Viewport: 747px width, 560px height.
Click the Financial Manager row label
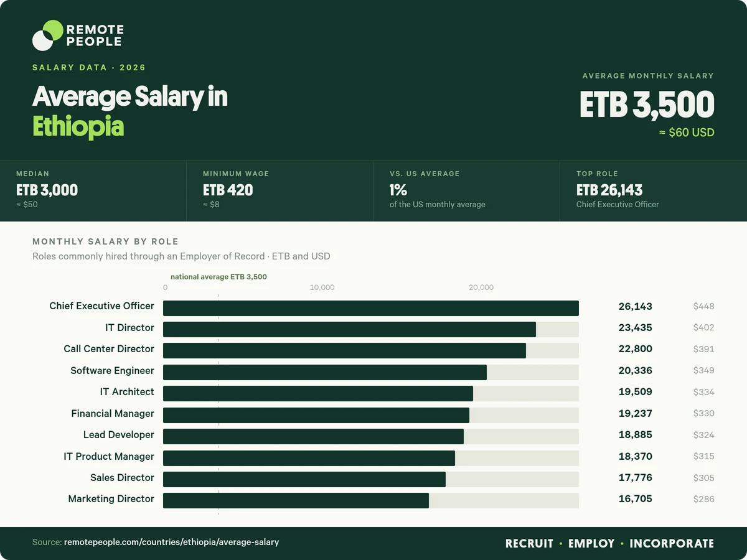point(113,414)
